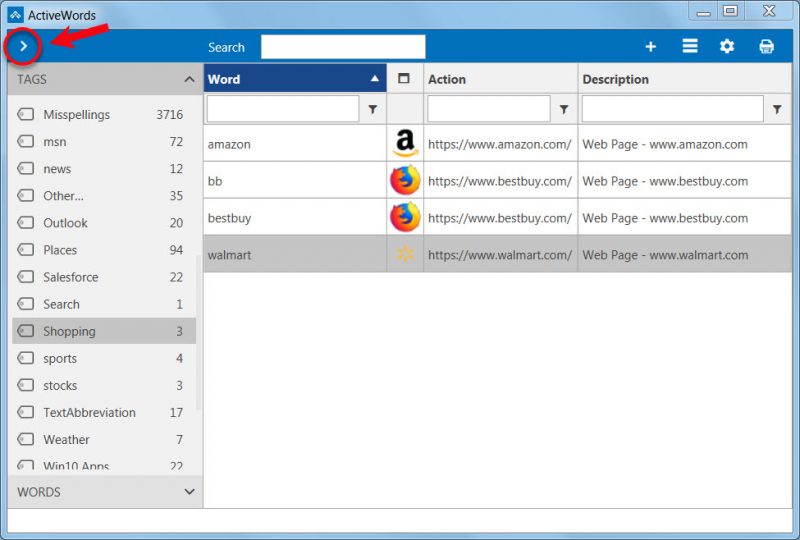Image resolution: width=800 pixels, height=540 pixels.
Task: Click the Firefox icon in bestbuy row
Action: [405, 217]
